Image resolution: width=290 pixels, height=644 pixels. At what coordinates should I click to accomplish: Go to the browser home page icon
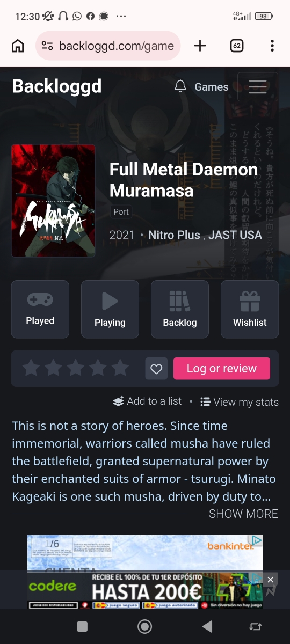(18, 46)
